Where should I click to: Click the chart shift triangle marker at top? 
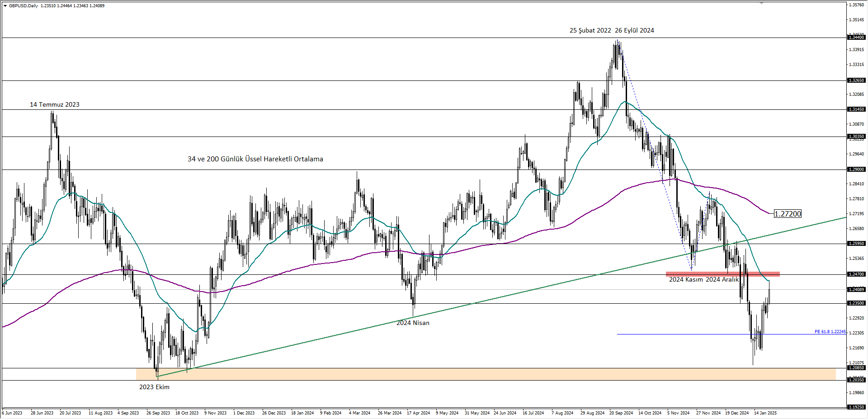pyautogui.click(x=761, y=3)
